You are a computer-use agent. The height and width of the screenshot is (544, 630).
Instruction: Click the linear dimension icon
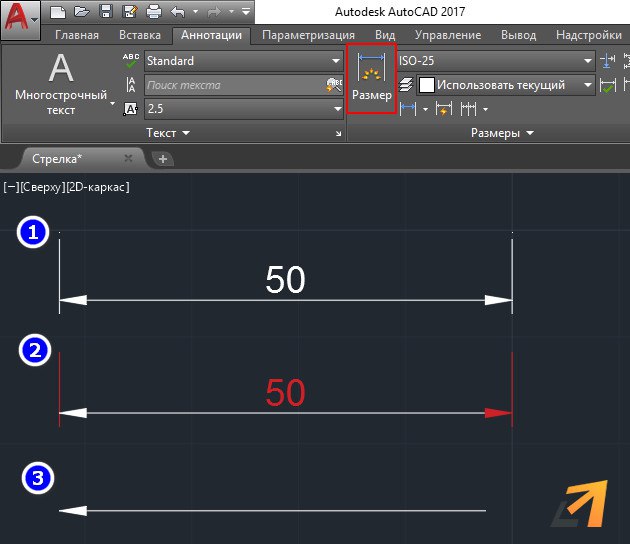click(408, 109)
